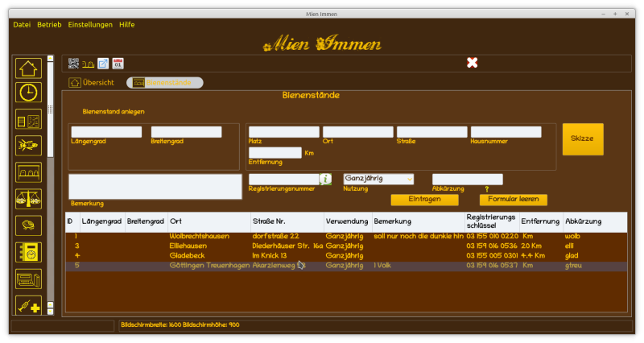Click the question mark next to Abkürzung
Screen dimensions: 644x343
486,188
